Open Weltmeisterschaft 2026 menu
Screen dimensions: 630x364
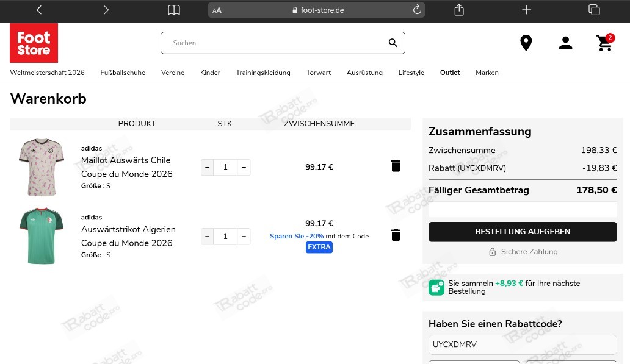(48, 73)
